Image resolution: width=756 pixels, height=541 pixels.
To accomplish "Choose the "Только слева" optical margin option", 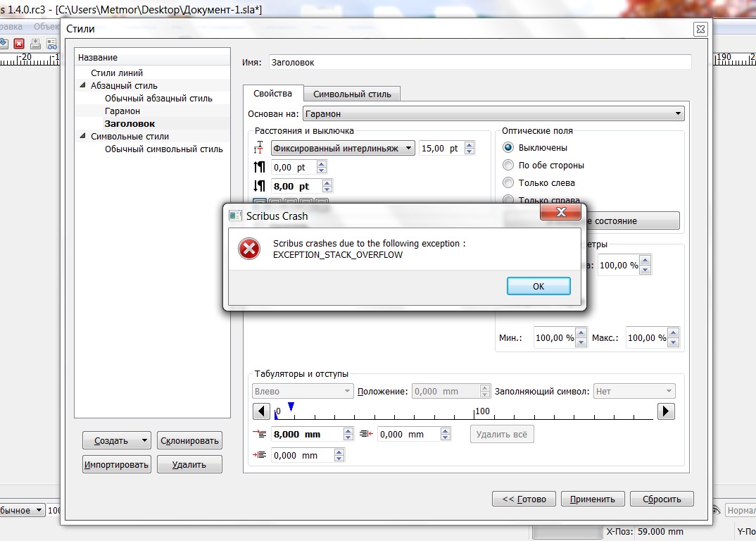I will 508,183.
